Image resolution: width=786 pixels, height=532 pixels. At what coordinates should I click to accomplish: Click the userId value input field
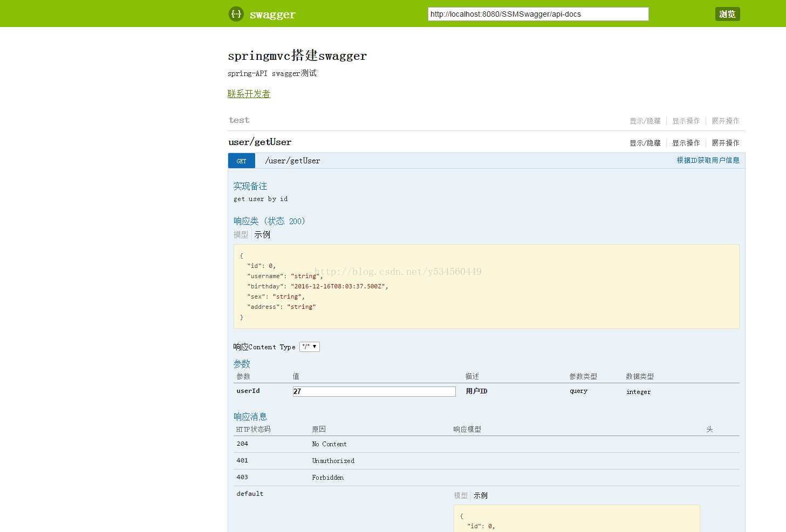pyautogui.click(x=374, y=391)
